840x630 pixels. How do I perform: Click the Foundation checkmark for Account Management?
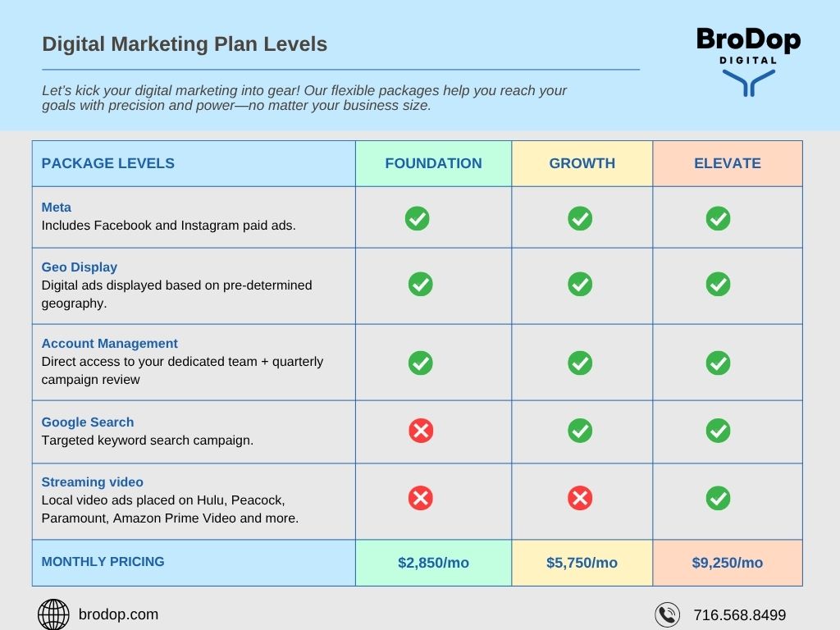[420, 363]
